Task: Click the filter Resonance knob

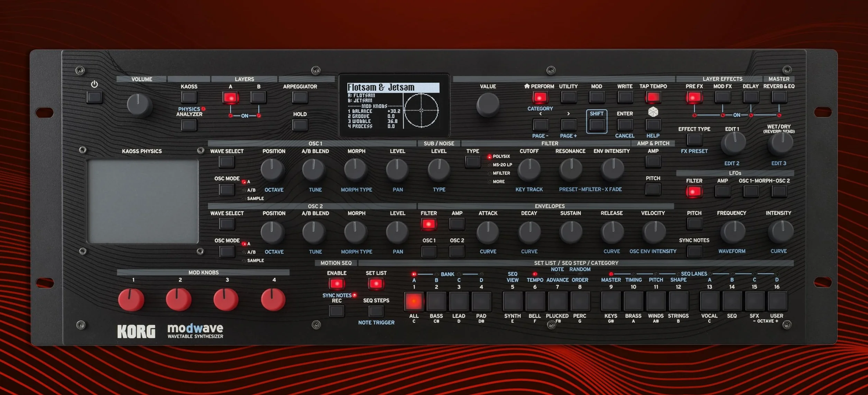Action: 570,170
